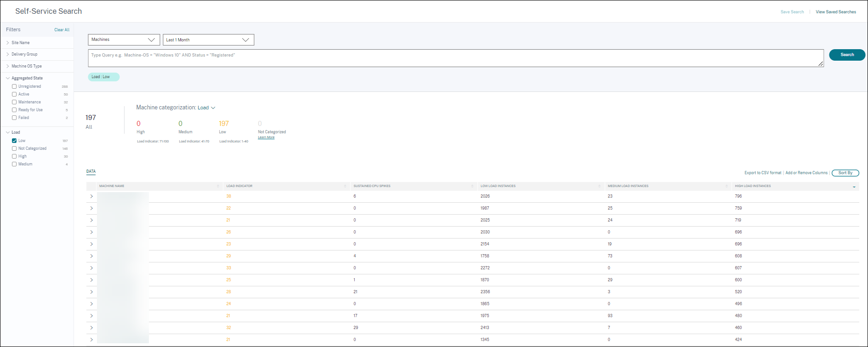Click the Low category count 197
The image size is (868, 347).
tap(224, 124)
